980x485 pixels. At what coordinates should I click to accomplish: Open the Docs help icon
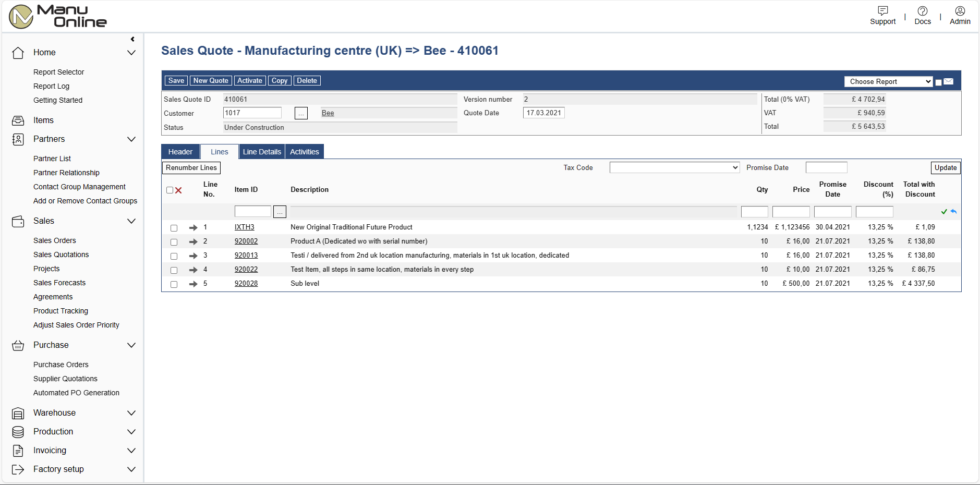[x=922, y=11]
